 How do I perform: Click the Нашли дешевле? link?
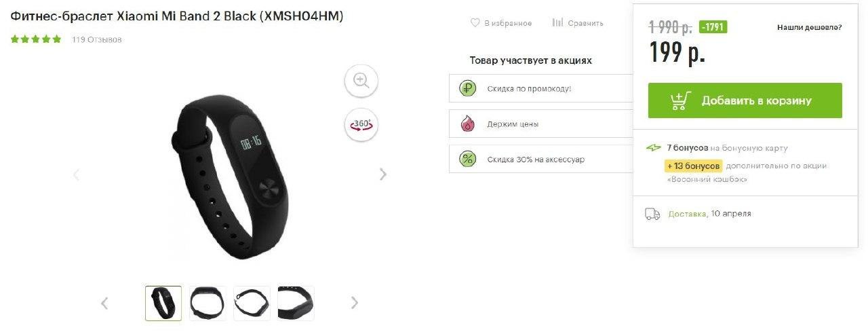click(x=810, y=28)
